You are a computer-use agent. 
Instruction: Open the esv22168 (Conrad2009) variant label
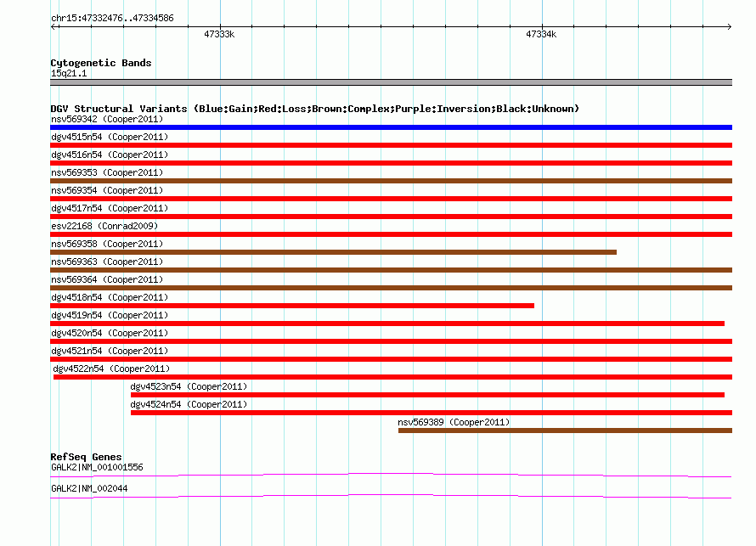click(104, 226)
